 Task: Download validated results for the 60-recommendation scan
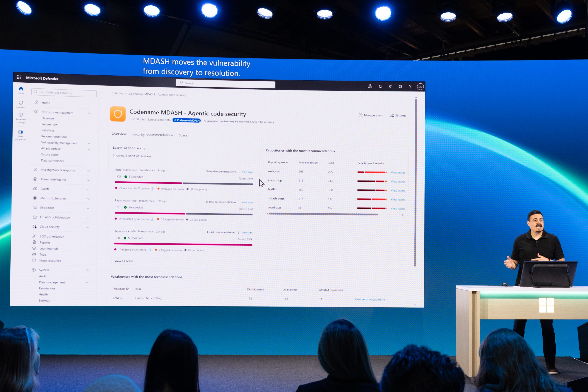tap(153, 188)
